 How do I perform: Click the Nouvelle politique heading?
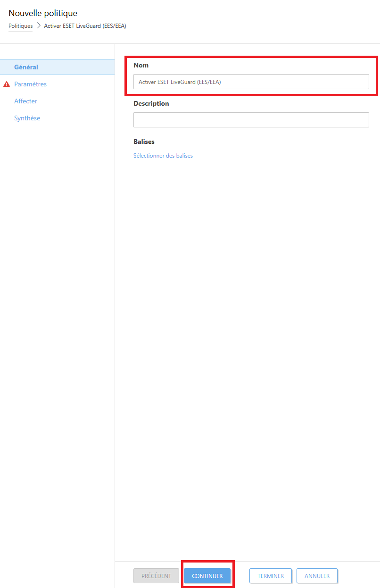(43, 13)
